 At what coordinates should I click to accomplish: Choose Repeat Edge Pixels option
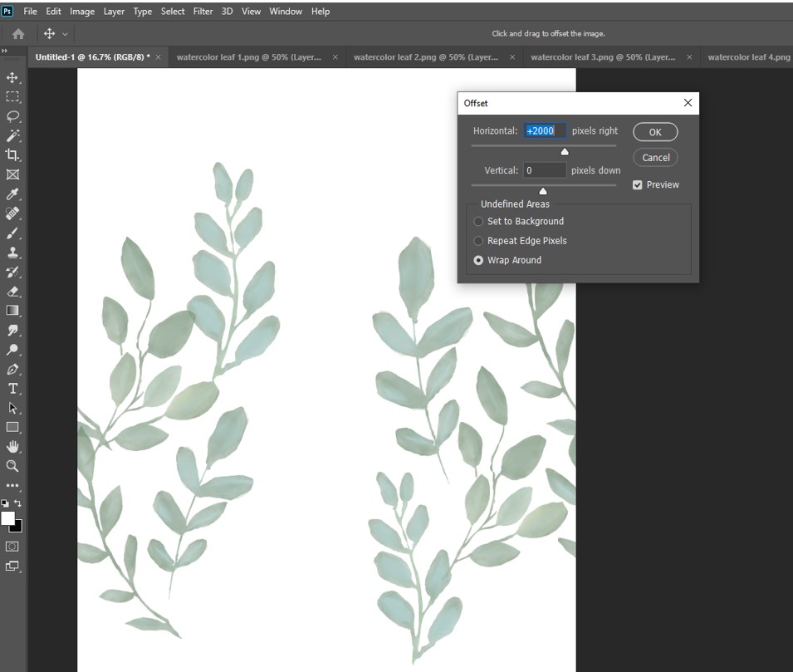coord(478,241)
